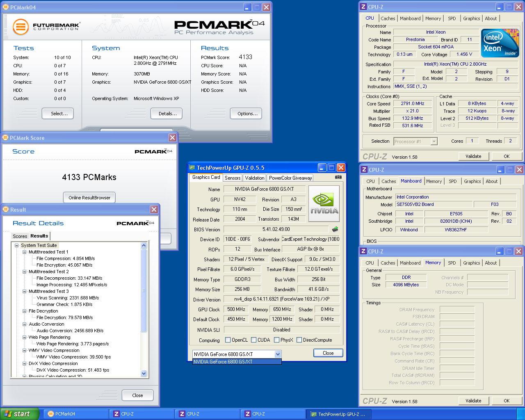Click the Specification field in CPU-Z
Screen dimensions: 525x420
(x=455, y=64)
